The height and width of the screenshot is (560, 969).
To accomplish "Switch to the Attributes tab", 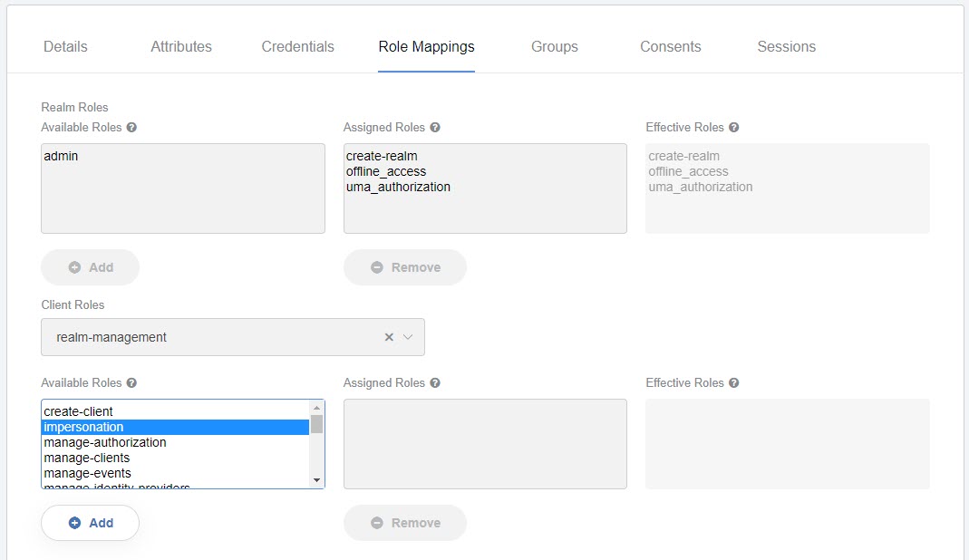I will tap(181, 46).
